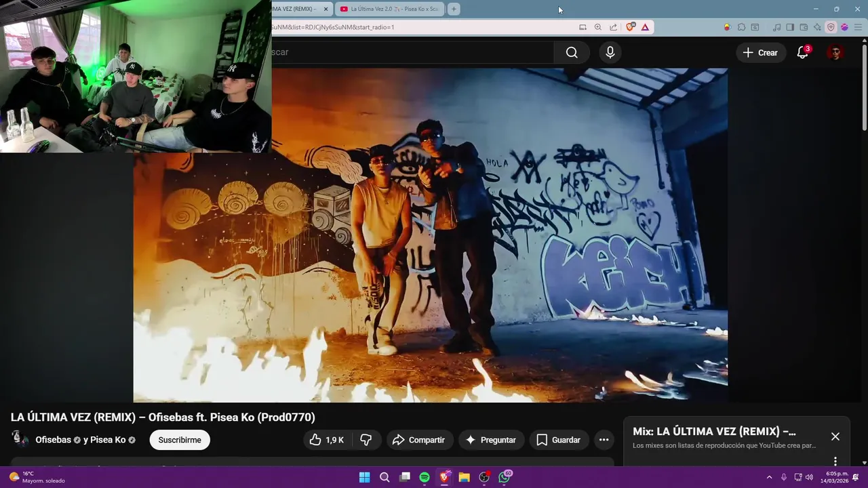Viewport: 868px width, 488px height.
Task: Click the video player area
Action: (x=431, y=235)
